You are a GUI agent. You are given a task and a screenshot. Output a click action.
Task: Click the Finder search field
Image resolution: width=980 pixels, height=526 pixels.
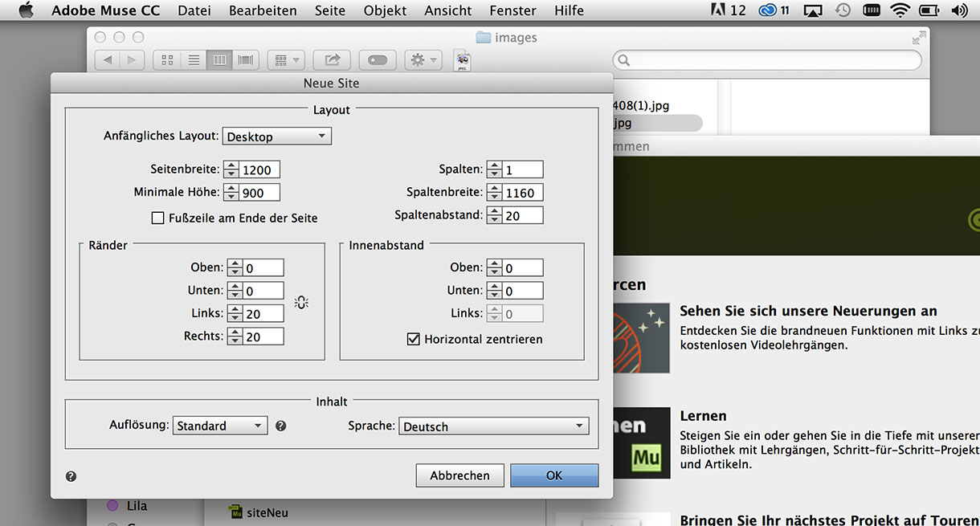click(x=767, y=60)
